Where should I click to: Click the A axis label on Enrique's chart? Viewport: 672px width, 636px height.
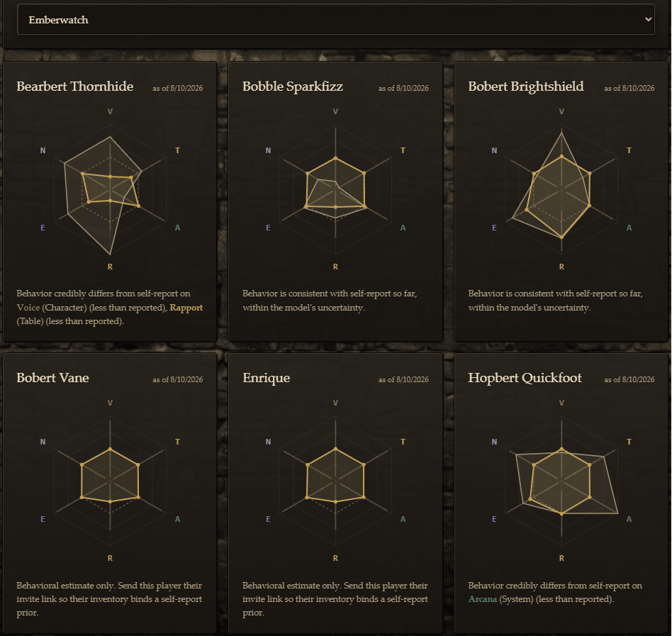pyautogui.click(x=403, y=519)
